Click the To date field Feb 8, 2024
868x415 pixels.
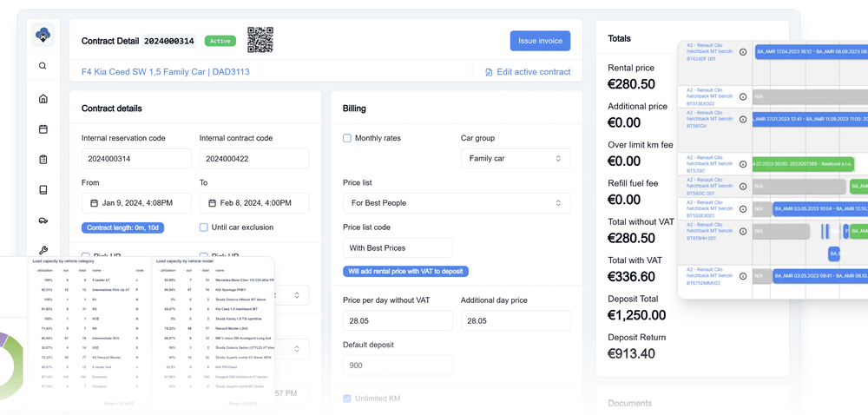point(254,203)
